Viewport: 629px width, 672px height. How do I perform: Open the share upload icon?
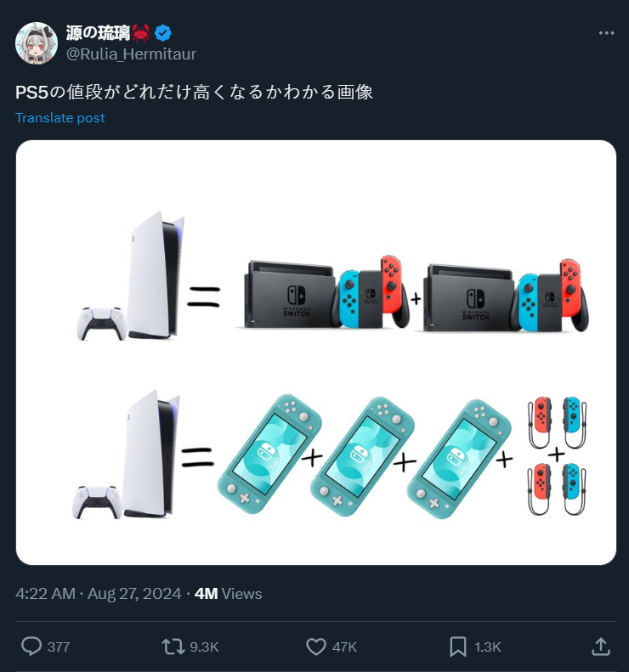601,647
